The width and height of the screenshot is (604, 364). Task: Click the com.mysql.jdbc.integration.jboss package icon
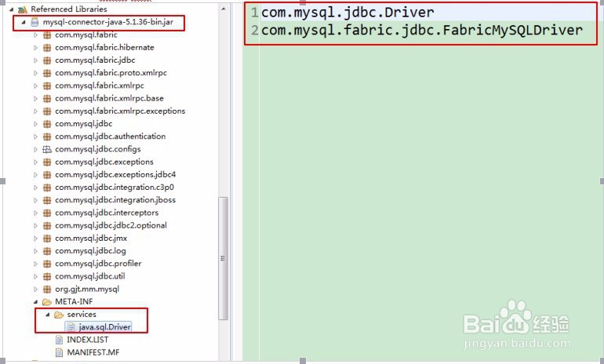pyautogui.click(x=47, y=200)
